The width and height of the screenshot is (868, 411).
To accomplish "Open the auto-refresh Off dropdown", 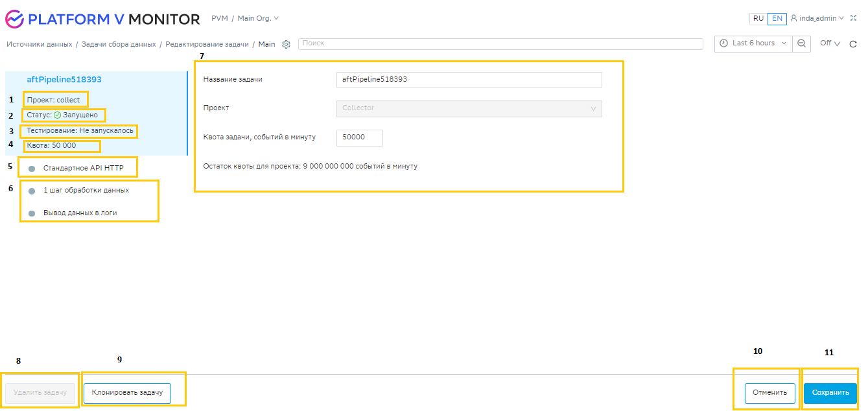I will 830,43.
